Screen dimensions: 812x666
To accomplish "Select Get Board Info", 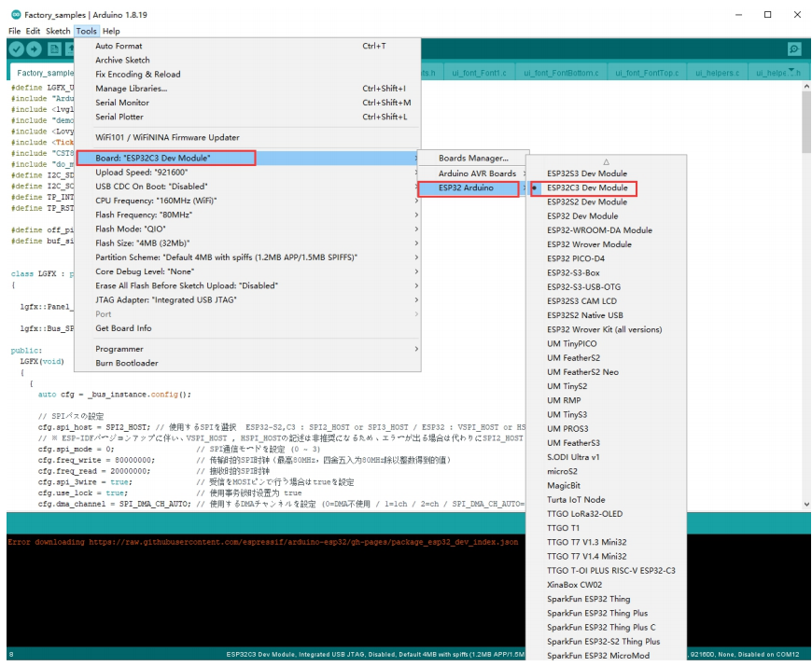I will 247,328.
